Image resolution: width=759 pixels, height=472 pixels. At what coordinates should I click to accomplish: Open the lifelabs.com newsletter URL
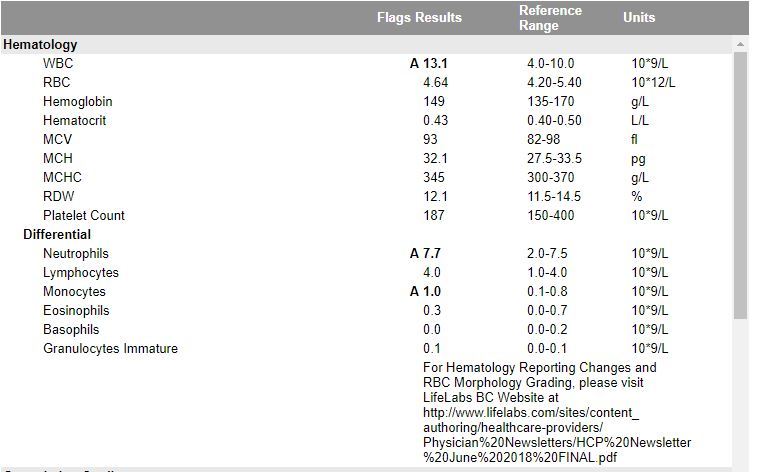[x=557, y=435]
